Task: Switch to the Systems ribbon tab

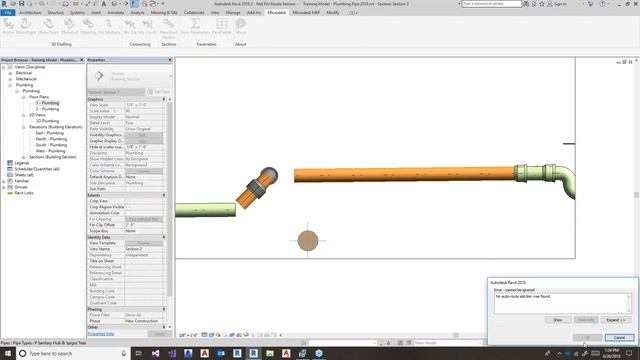Action: tap(77, 13)
